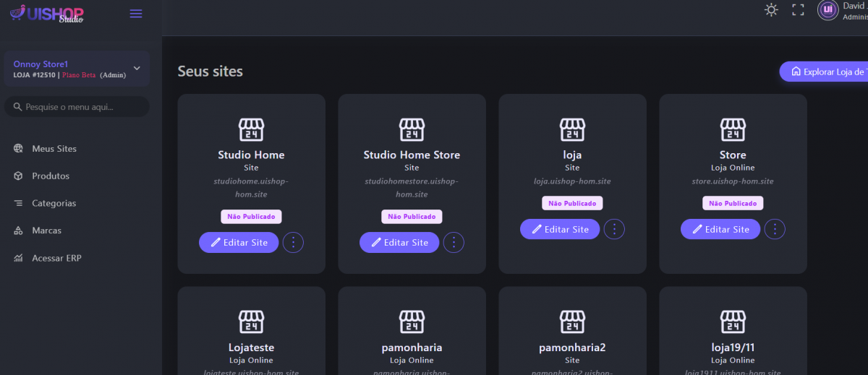Click the menu search field
This screenshot has width=868, height=375.
click(77, 107)
